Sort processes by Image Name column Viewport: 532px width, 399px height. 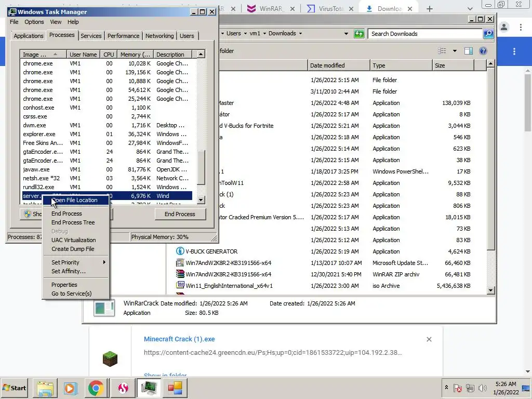pyautogui.click(x=43, y=54)
